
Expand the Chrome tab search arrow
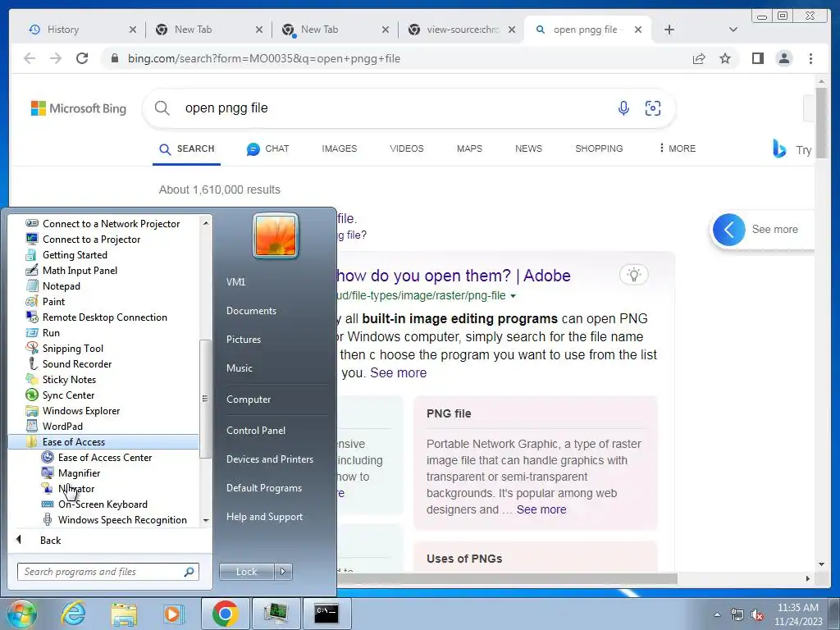pyautogui.click(x=733, y=30)
